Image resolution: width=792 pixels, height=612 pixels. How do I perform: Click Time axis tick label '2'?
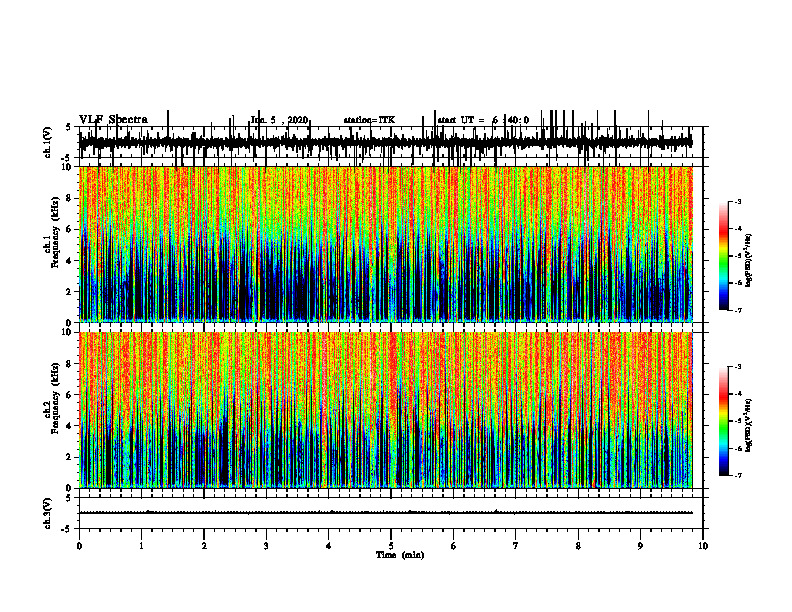(x=204, y=546)
